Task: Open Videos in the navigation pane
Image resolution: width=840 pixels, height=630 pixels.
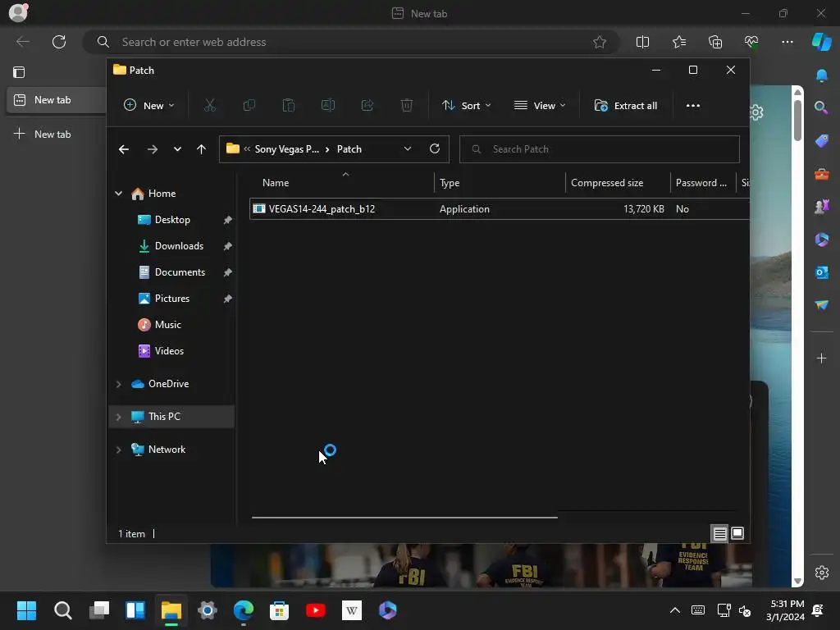Action: 169,351
